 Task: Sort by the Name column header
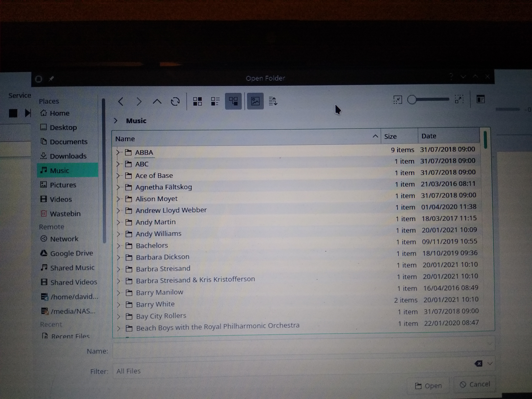point(246,138)
